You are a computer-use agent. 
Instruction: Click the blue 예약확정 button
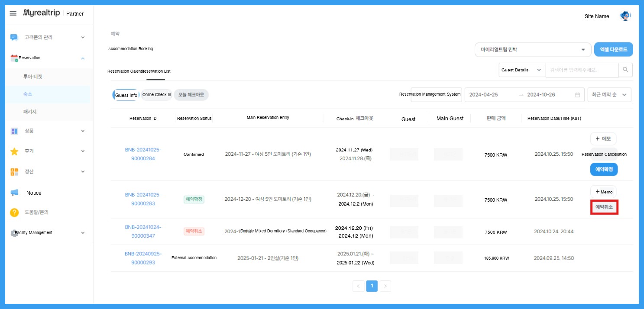pyautogui.click(x=604, y=170)
